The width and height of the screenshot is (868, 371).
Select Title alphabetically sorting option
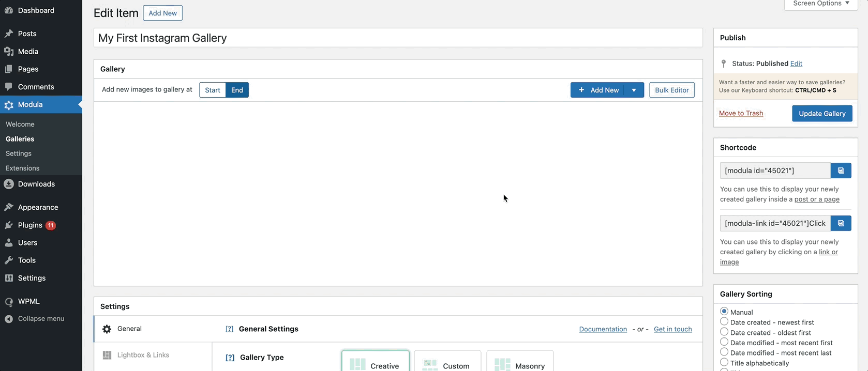click(x=724, y=363)
